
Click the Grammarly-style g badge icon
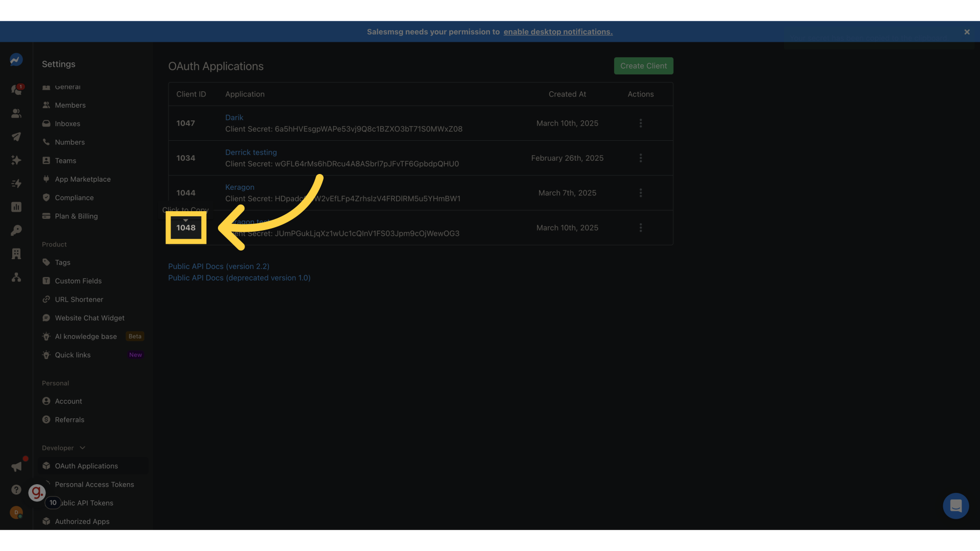pos(37,492)
